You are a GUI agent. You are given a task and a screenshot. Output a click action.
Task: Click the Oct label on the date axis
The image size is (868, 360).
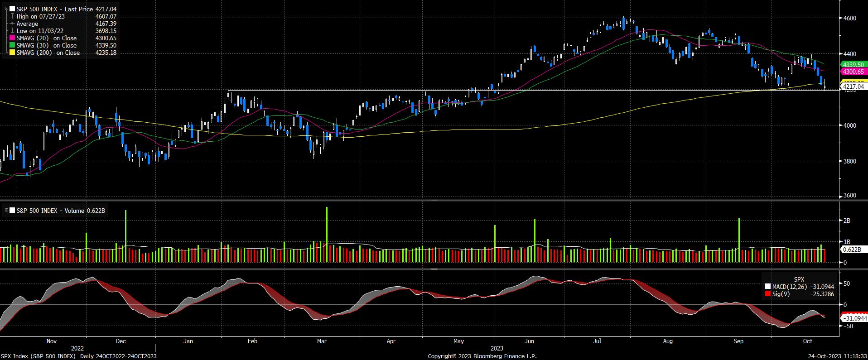(x=807, y=341)
